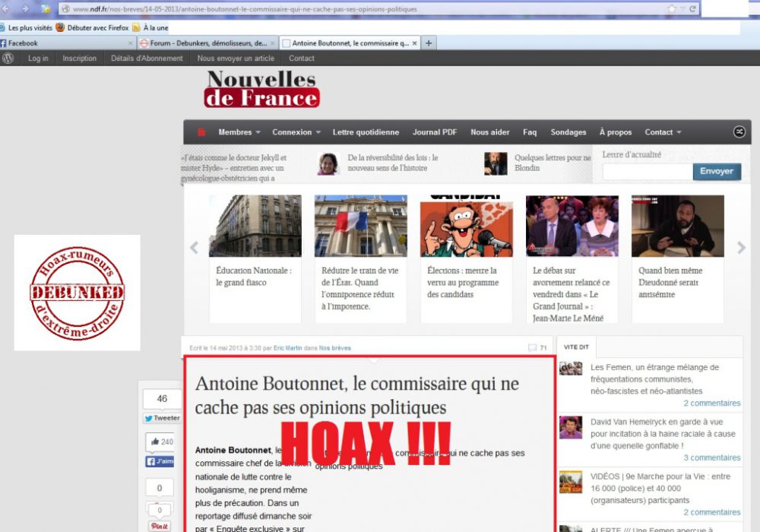Open Détails d'Abonnement
Screen dimensions: 760x532
coord(147,59)
